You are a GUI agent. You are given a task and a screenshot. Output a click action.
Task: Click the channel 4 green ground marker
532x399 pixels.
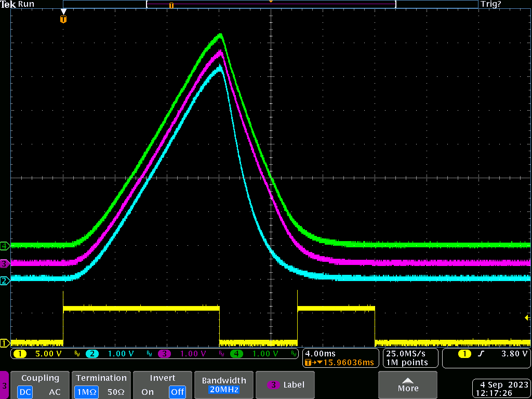click(5, 245)
